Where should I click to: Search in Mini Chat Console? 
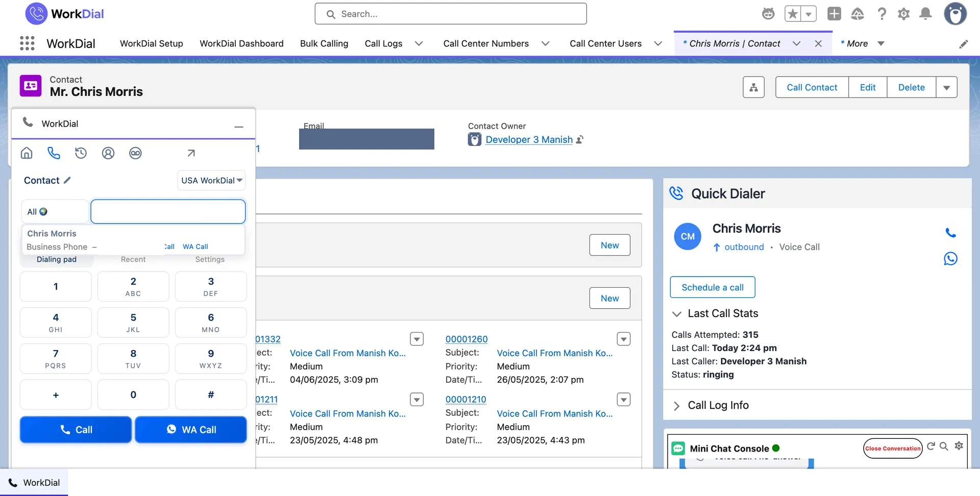[x=944, y=446]
